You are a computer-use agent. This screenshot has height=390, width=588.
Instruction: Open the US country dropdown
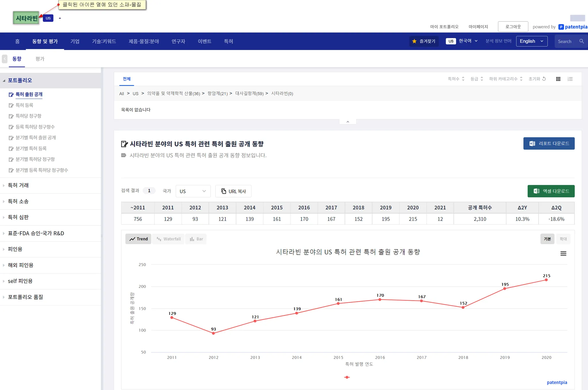[x=193, y=191]
